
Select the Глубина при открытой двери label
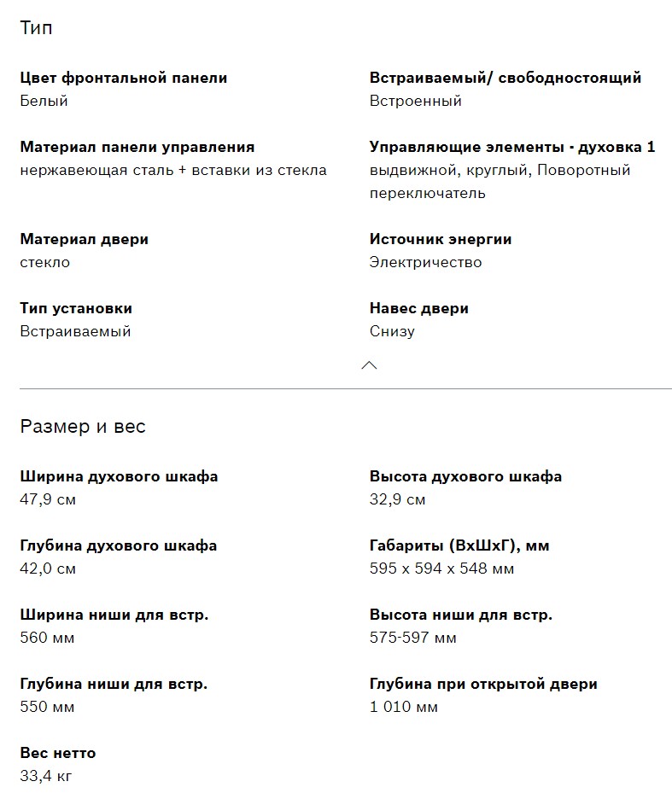pyautogui.click(x=483, y=684)
